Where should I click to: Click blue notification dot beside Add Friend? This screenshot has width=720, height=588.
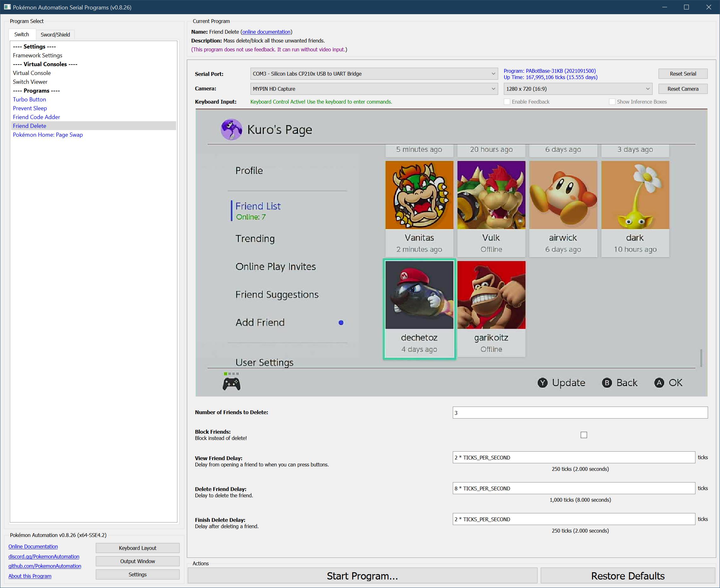[341, 323]
